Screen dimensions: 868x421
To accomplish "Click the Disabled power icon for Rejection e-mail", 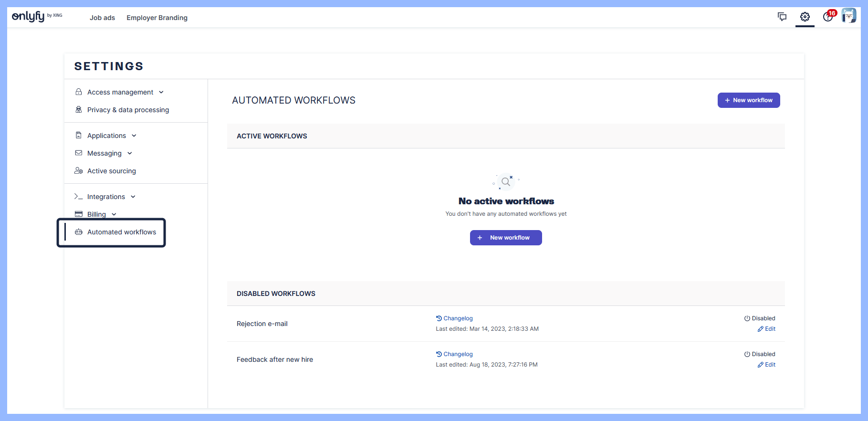I will 747,318.
